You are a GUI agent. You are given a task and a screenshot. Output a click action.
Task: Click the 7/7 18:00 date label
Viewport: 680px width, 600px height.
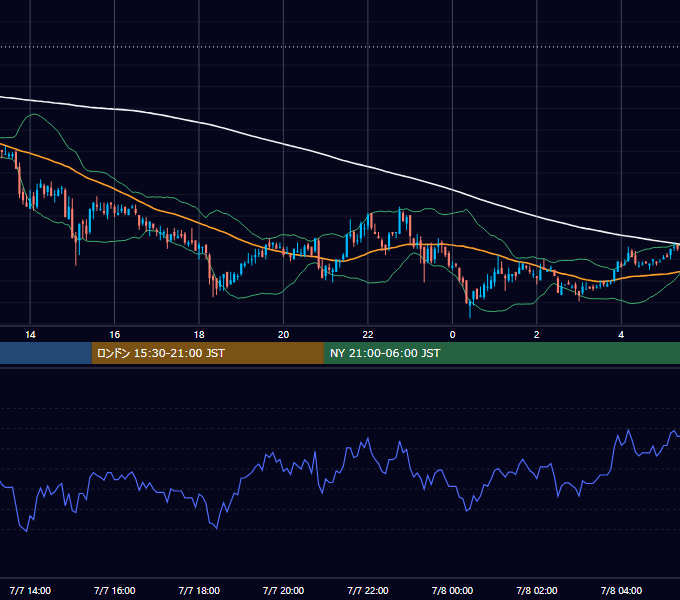[199, 590]
